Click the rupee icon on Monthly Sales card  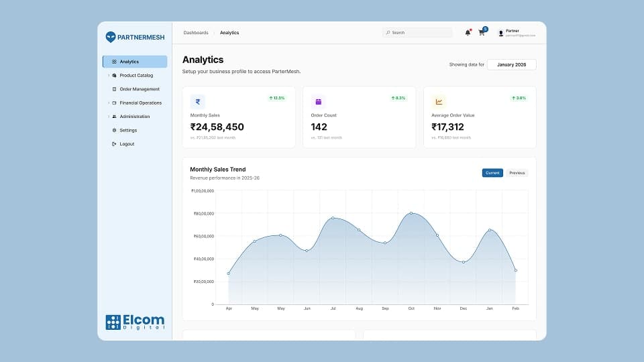coord(198,102)
